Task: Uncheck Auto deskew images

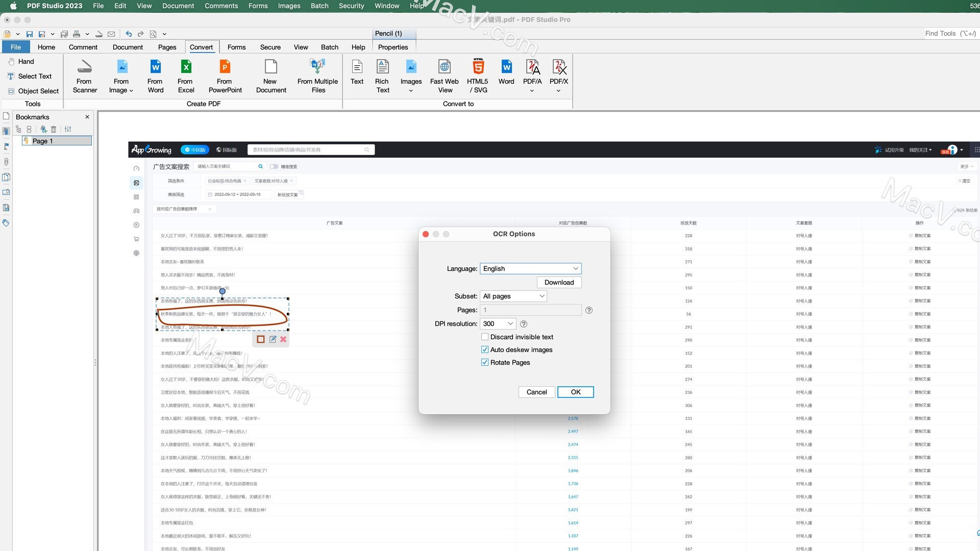Action: point(485,349)
